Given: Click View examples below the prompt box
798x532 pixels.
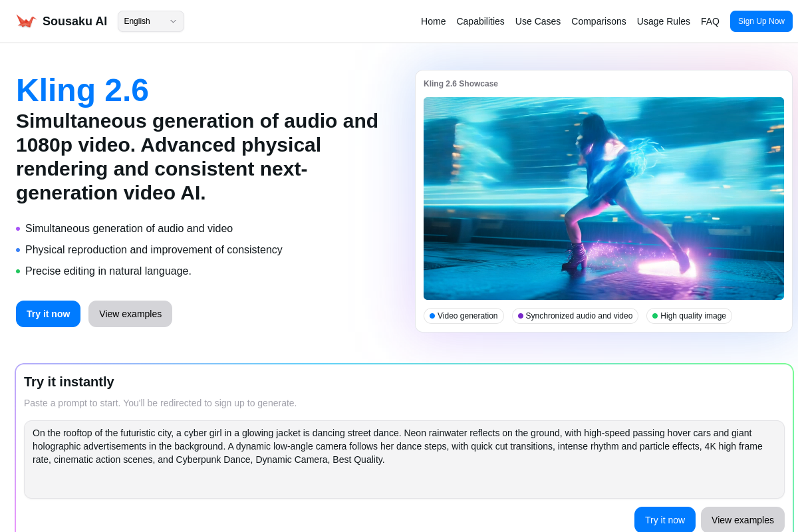Looking at the screenshot, I should pyautogui.click(x=742, y=520).
